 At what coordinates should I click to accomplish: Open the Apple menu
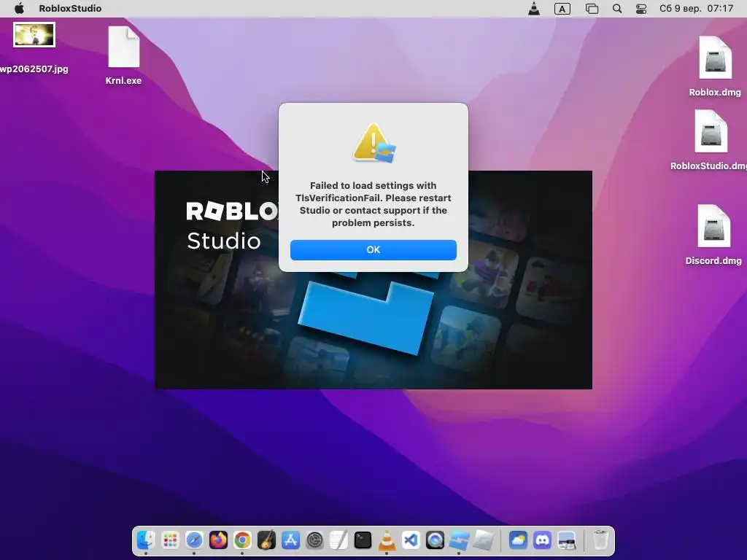(19, 8)
